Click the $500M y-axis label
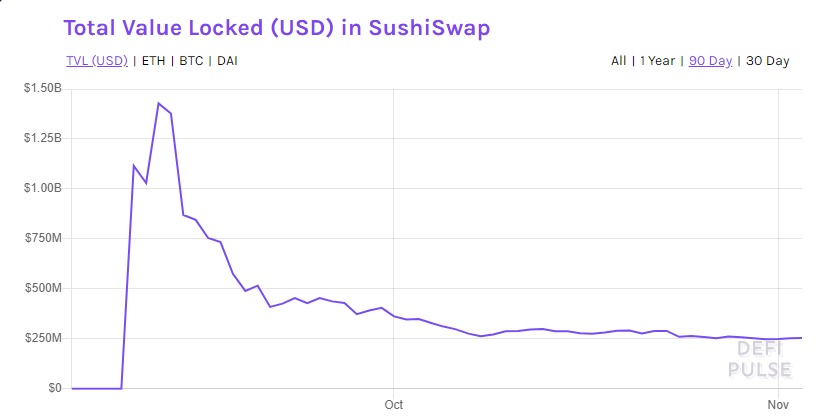 coord(43,288)
